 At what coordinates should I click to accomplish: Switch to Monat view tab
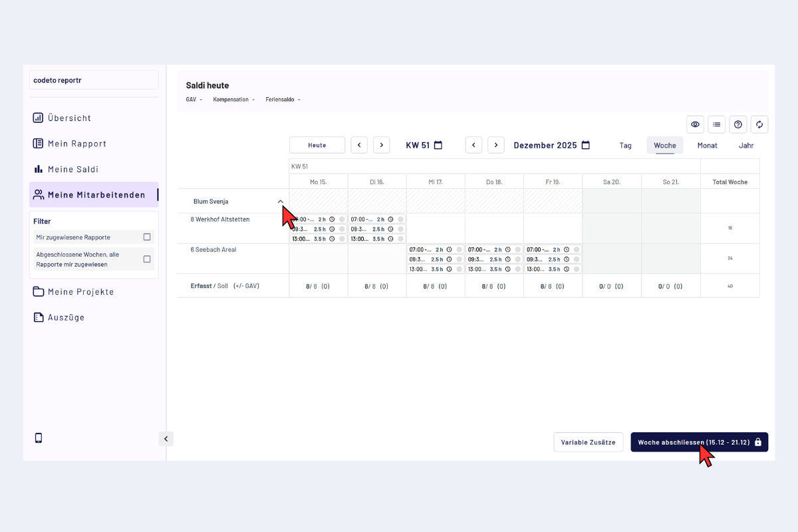[707, 145]
